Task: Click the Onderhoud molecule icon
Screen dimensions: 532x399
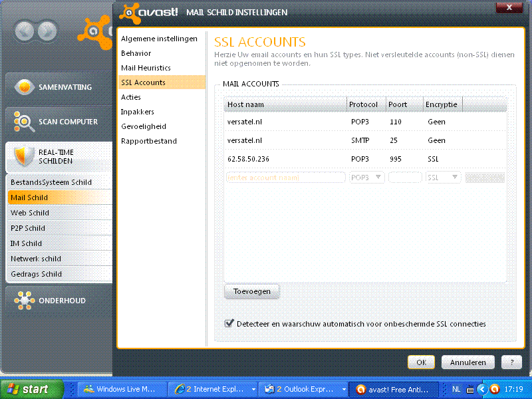Action: 25,301
